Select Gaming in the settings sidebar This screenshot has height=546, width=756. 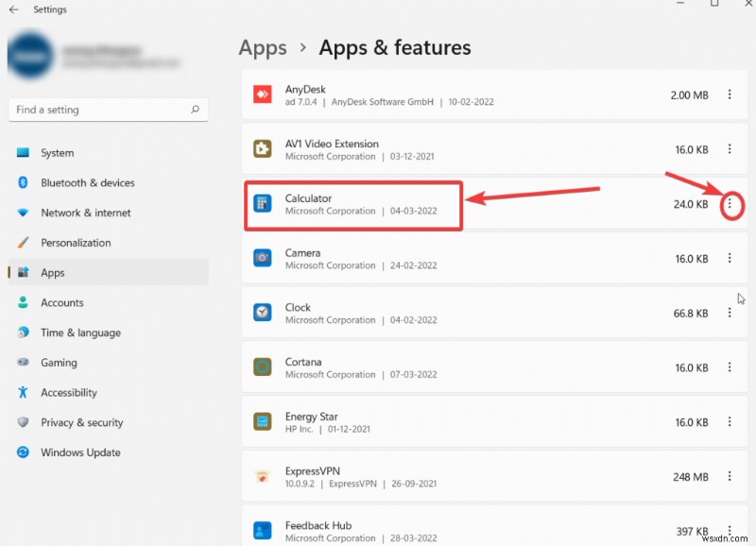tap(57, 362)
